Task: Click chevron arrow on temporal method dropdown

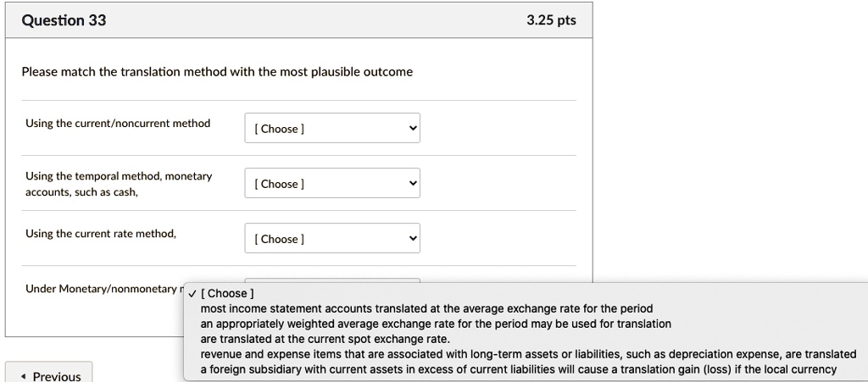Action: point(413,184)
